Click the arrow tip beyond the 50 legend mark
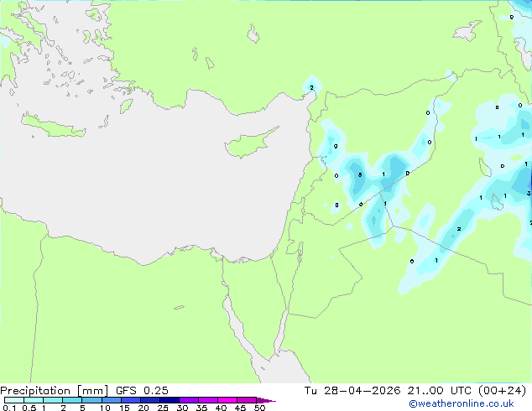The width and height of the screenshot is (532, 411). 266,400
